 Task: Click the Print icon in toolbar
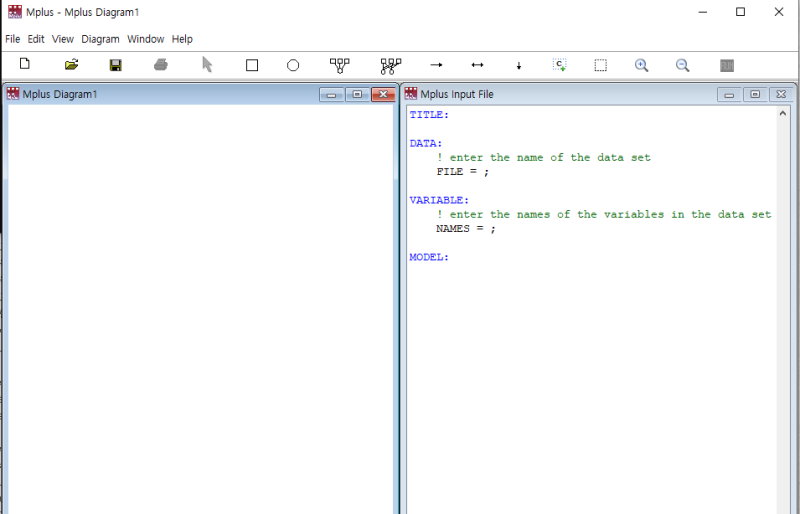pyautogui.click(x=161, y=65)
